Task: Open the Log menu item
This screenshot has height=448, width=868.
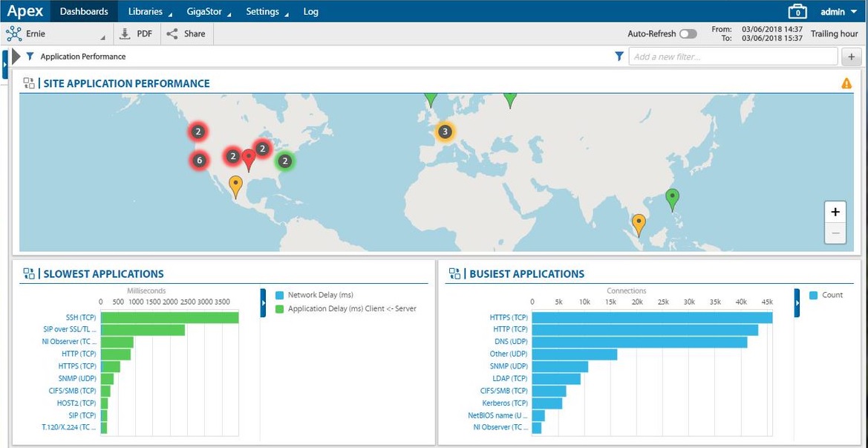Action: point(310,11)
